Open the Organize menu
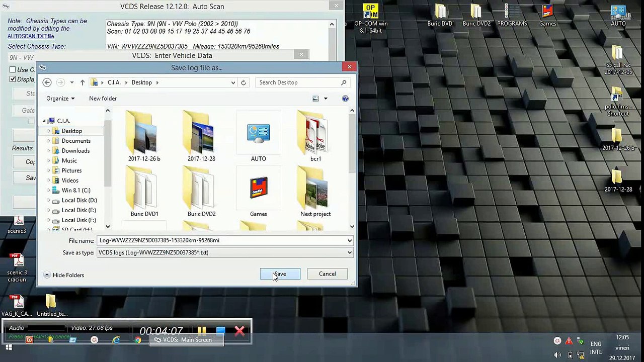644x362 pixels. coord(60,99)
